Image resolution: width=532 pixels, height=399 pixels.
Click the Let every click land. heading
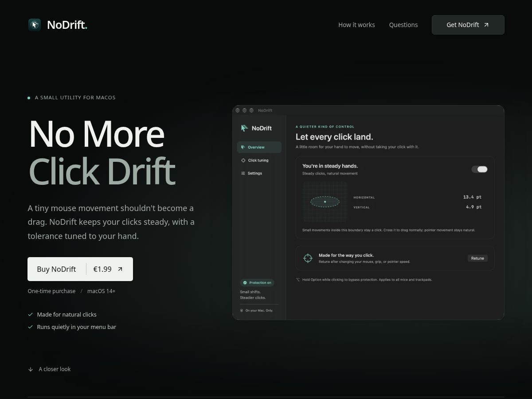[x=334, y=137]
